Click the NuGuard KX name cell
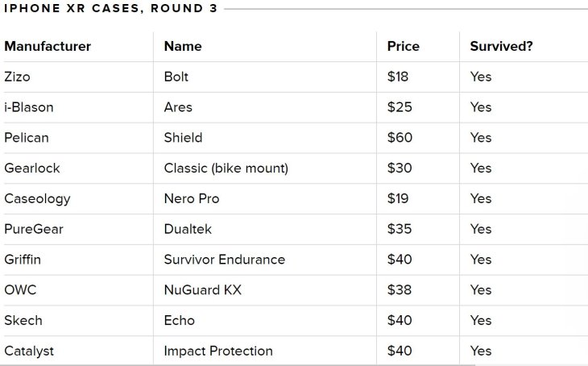 pyautogui.click(x=202, y=290)
